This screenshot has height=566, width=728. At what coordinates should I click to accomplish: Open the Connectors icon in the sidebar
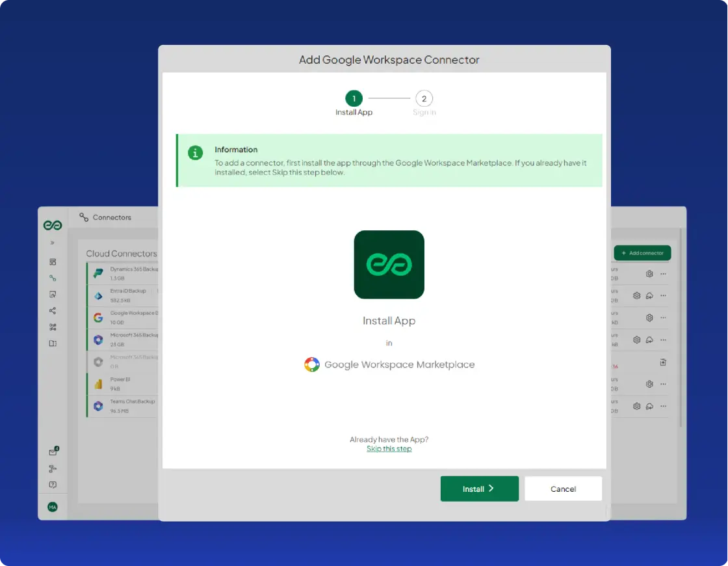point(53,278)
